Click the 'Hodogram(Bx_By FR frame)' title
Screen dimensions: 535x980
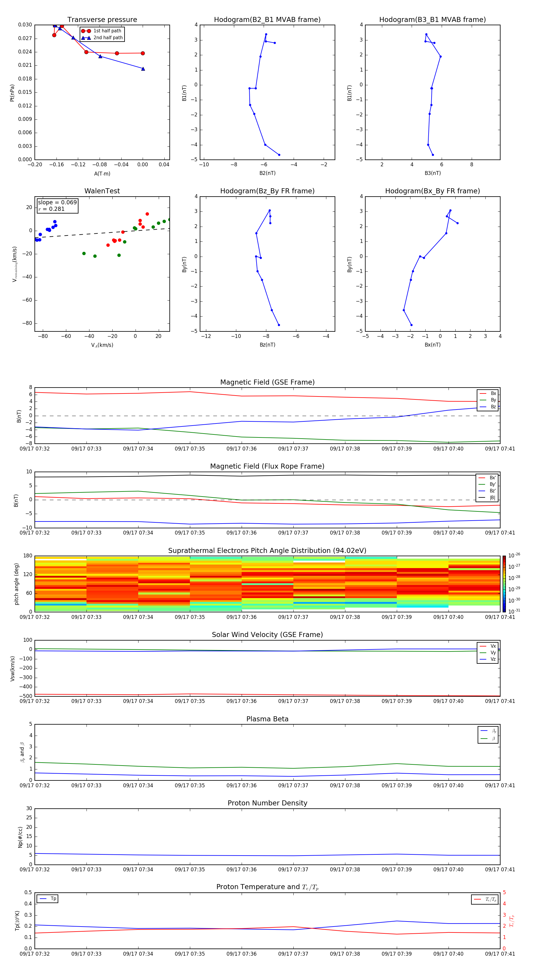tap(432, 191)
